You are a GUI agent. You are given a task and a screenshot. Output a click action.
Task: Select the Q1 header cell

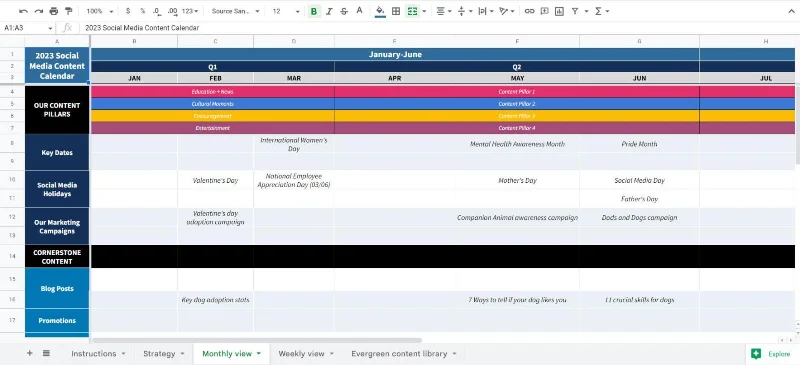(213, 66)
